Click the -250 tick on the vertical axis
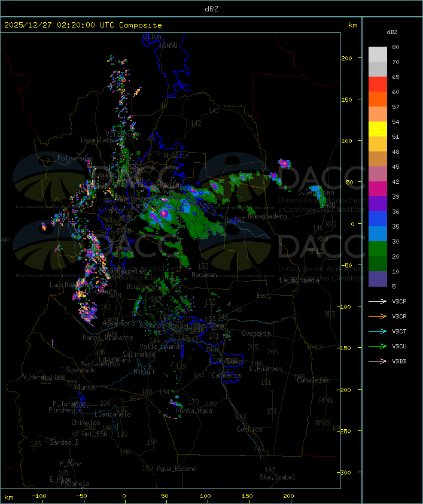This screenshot has width=423, height=504. coord(345,431)
